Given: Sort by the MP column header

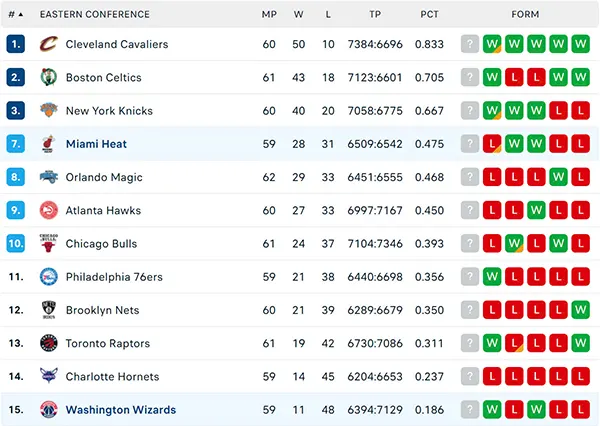Looking at the screenshot, I should (269, 15).
